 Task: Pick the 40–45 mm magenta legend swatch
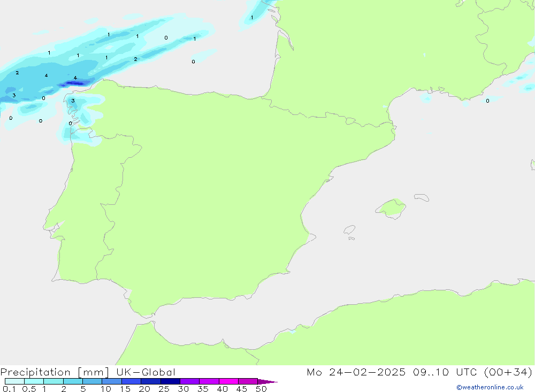click(x=228, y=381)
